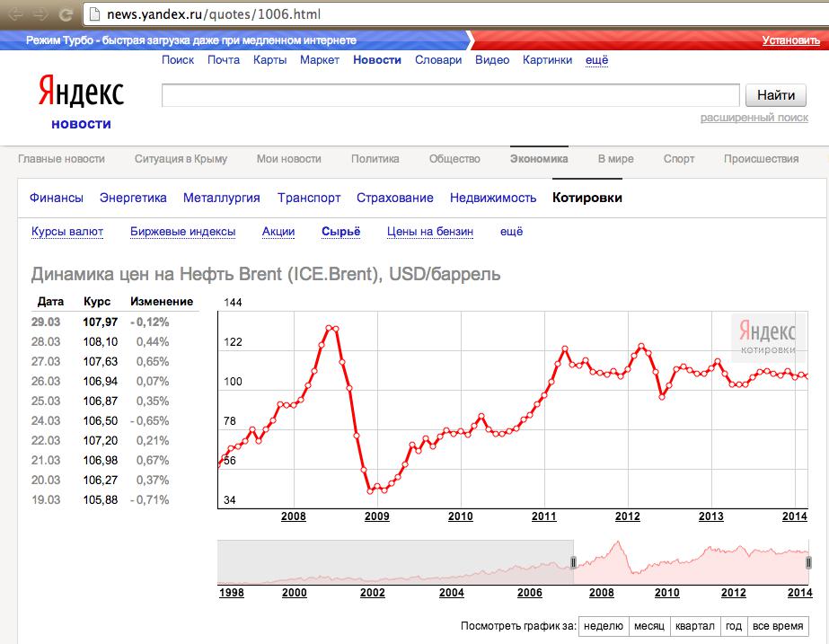Click the page icon in address bar
This screenshot has height=644, width=829.
pyautogui.click(x=94, y=13)
